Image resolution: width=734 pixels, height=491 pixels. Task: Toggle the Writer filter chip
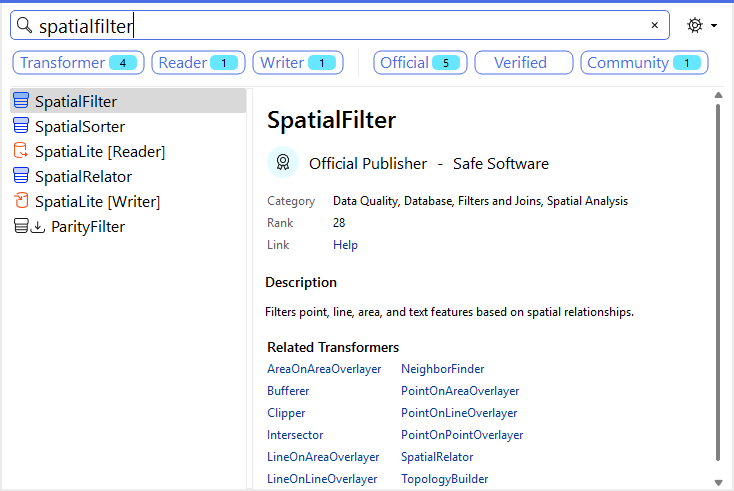tap(298, 63)
